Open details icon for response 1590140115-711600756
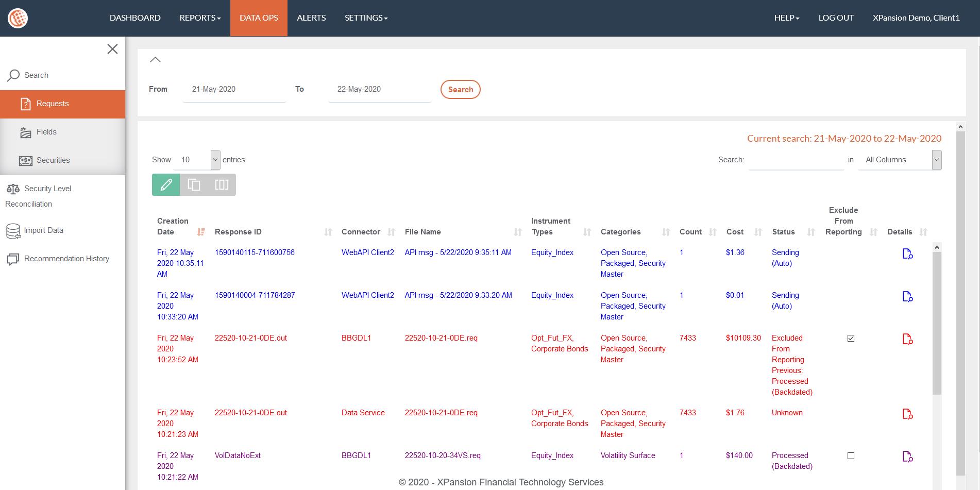 pos(907,254)
